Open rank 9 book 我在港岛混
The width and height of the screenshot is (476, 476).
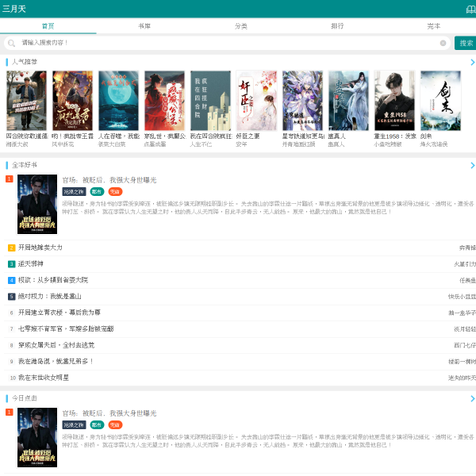click(56, 361)
